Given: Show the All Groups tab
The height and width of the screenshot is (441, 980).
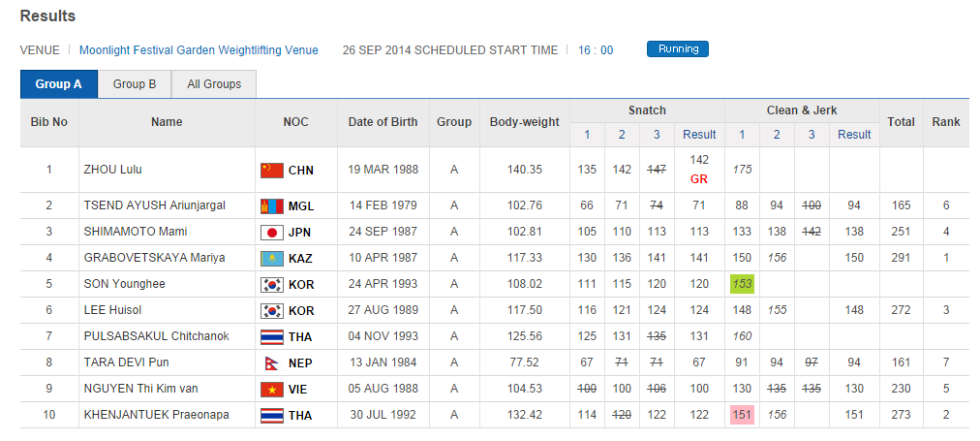Looking at the screenshot, I should click(214, 84).
